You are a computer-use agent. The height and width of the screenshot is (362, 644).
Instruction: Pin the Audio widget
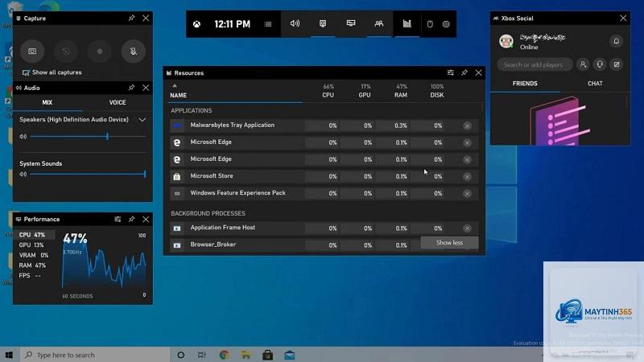coord(131,88)
